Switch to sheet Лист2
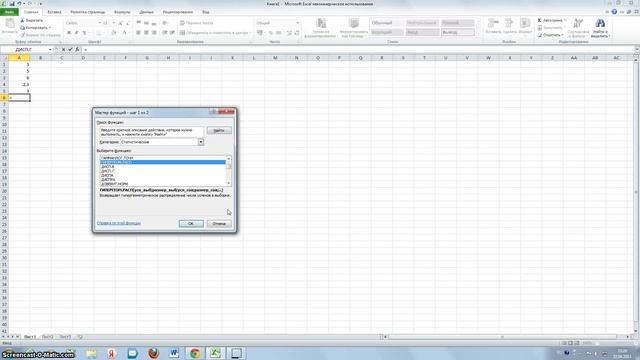 47,337
